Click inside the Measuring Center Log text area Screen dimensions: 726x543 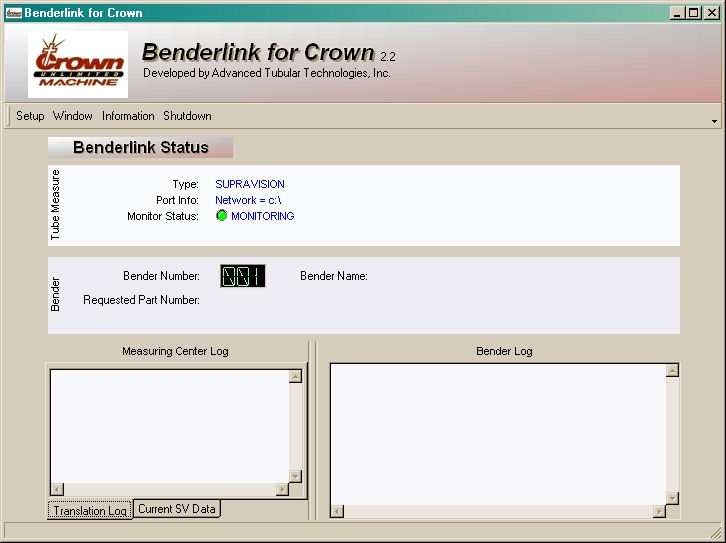169,425
